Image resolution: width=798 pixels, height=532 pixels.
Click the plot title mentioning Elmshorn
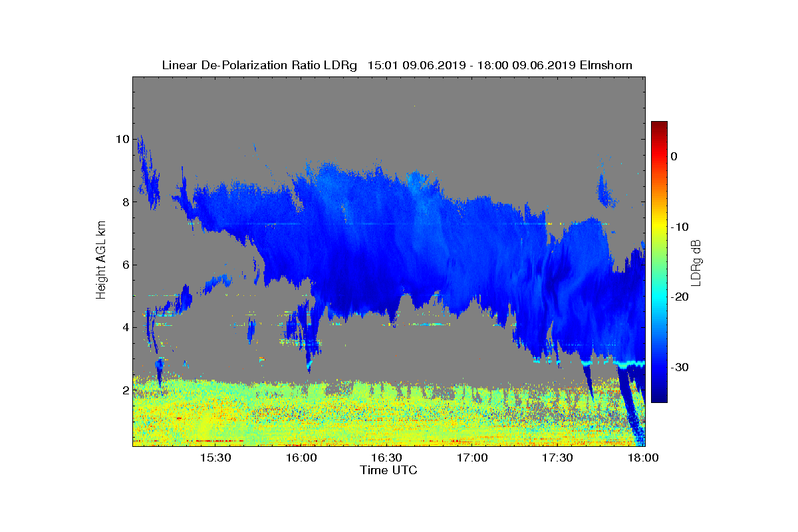coord(397,65)
